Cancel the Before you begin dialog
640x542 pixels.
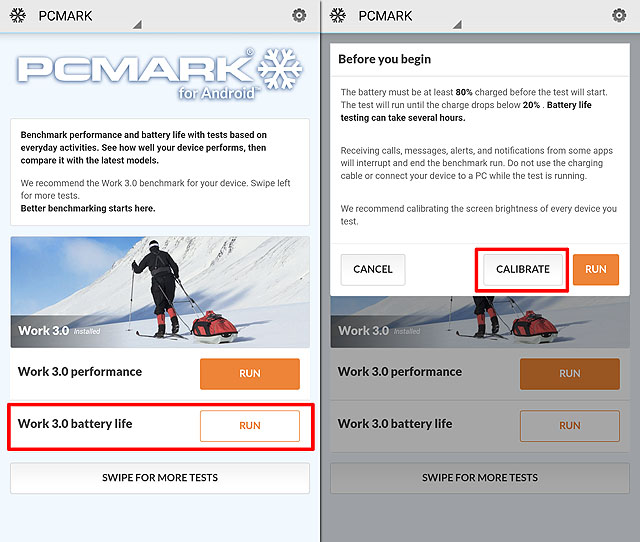[373, 269]
